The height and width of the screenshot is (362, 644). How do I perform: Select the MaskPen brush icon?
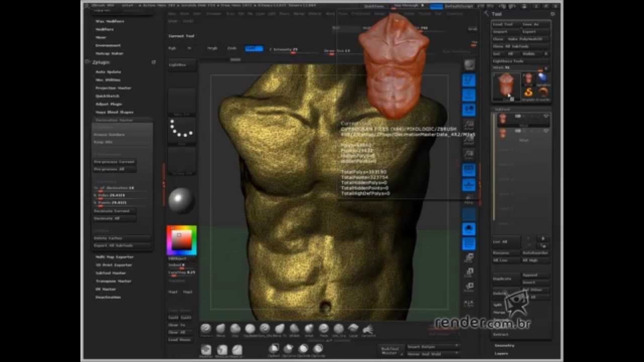206,350
